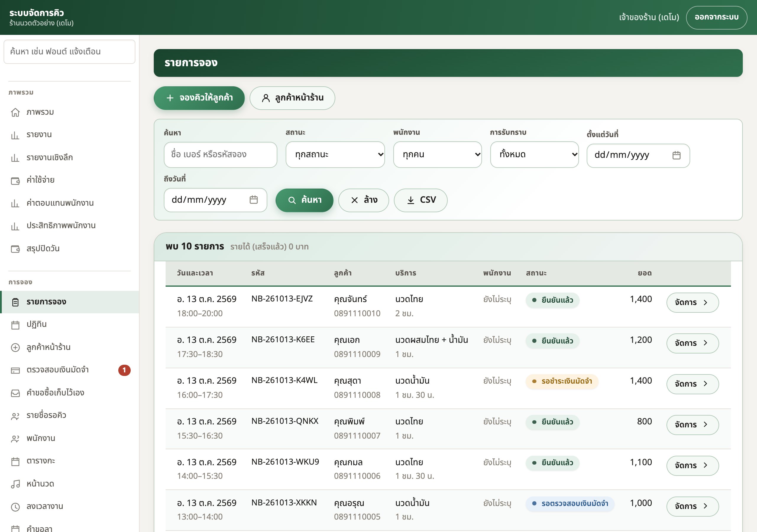Screen dimensions: 757x532
Task: Click ออกจากระบบ to log out
Action: pyautogui.click(x=716, y=17)
